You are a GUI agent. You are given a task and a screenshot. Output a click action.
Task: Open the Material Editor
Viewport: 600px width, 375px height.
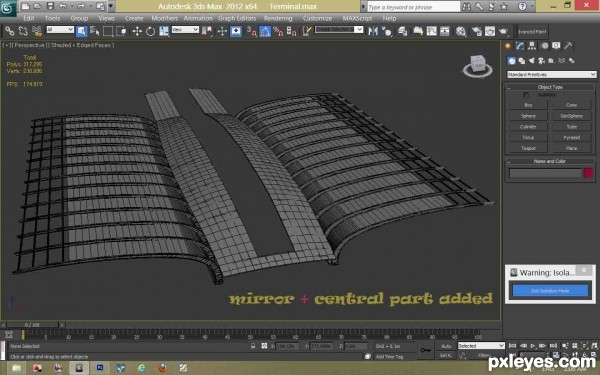(461, 31)
